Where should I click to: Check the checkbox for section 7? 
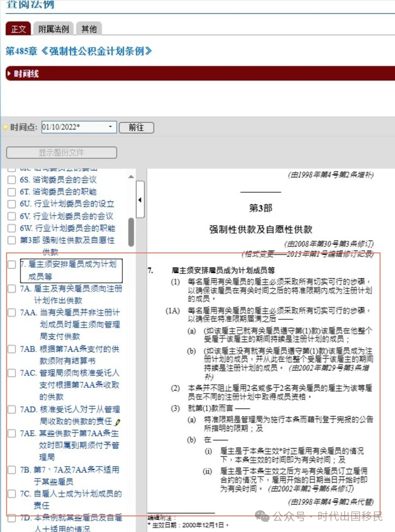click(x=11, y=265)
